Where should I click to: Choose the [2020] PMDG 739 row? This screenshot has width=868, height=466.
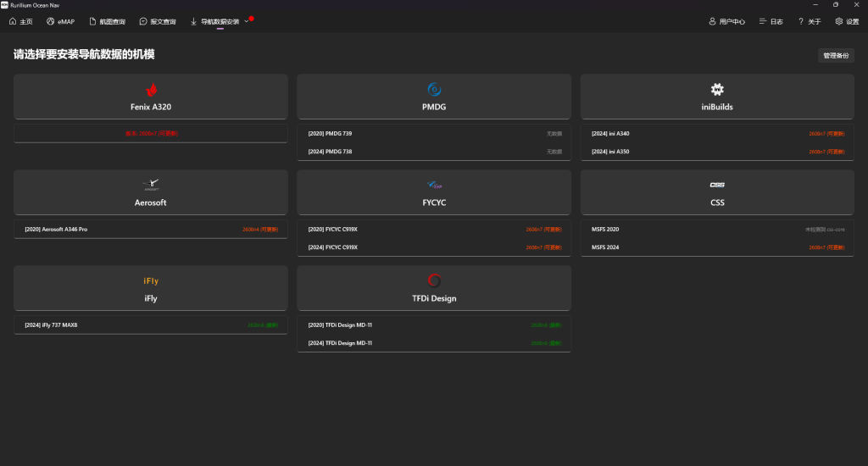pos(434,133)
